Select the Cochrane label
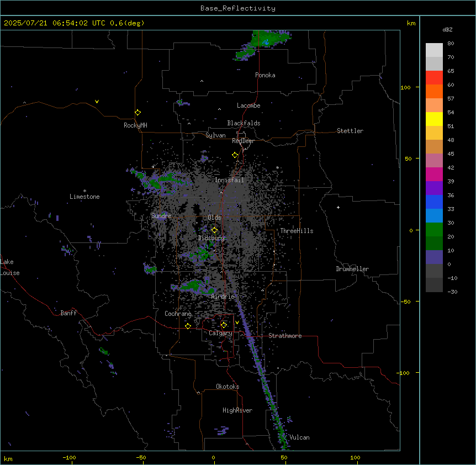The height and width of the screenshot is (465, 476). 178,314
